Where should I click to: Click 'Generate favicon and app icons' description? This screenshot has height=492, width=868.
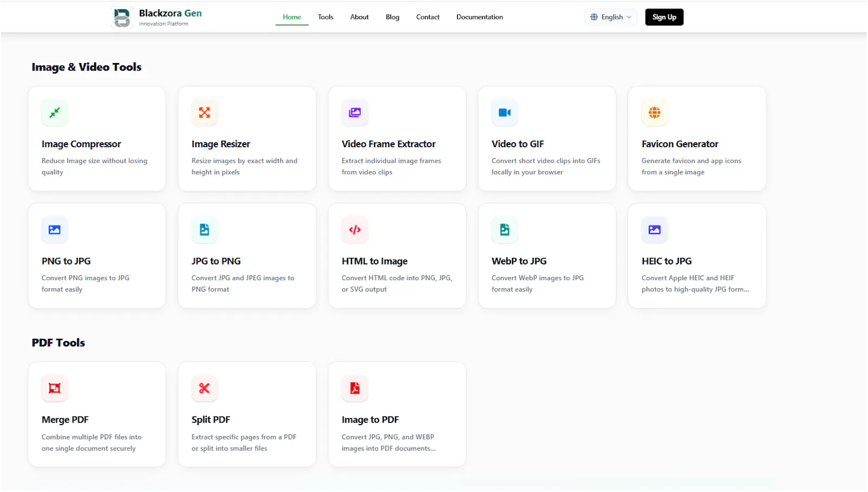691,166
